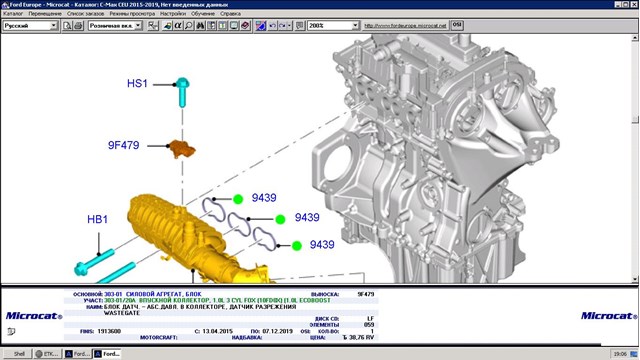The height and width of the screenshot is (360, 640).
Task: Open the Настройки menu
Action: tap(173, 13)
